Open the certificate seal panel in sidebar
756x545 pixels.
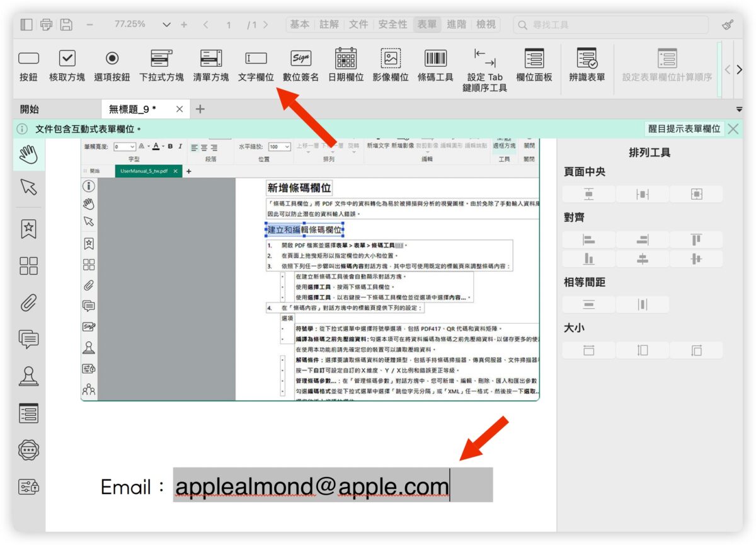pos(28,450)
